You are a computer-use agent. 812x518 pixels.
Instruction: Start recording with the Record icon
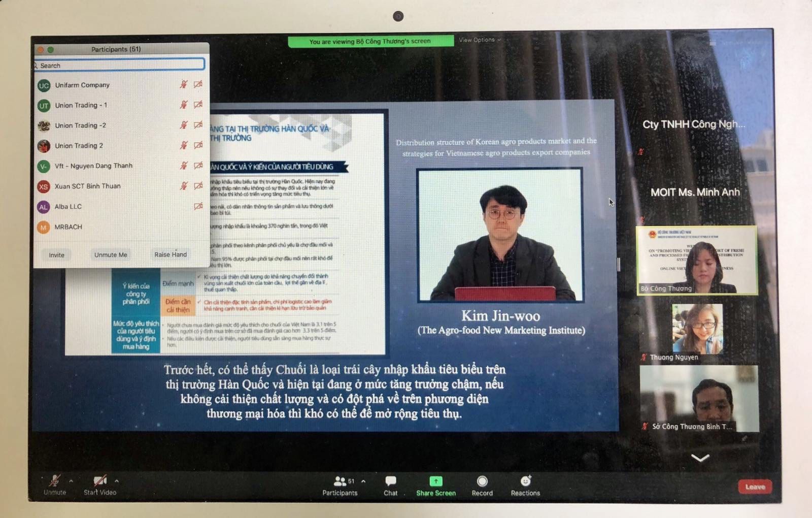point(482,481)
